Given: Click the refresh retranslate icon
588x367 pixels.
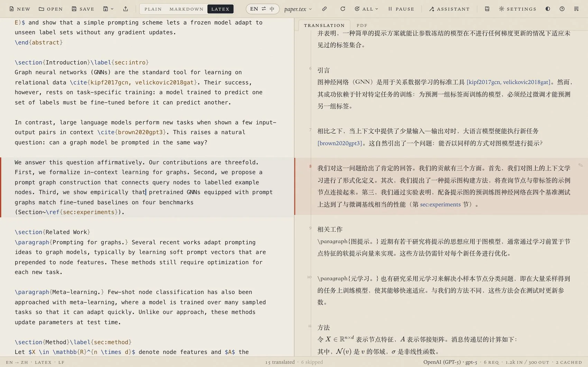Looking at the screenshot, I should pyautogui.click(x=343, y=9).
